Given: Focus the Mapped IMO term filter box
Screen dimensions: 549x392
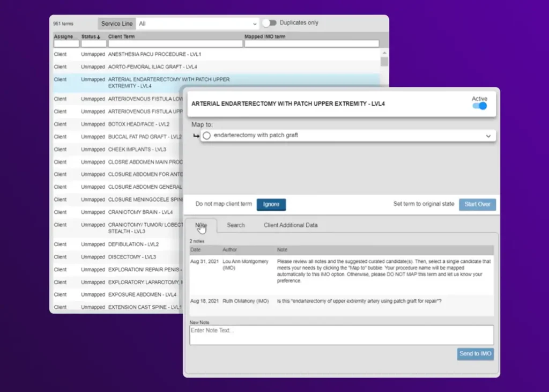Looking at the screenshot, I should 311,44.
